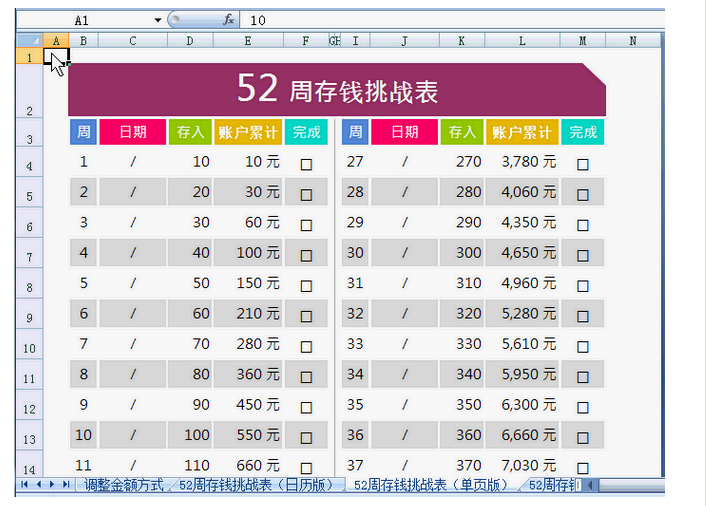Image resolution: width=706 pixels, height=506 pixels.
Task: Click the title 52 周存钱挑战表
Action: tap(337, 89)
